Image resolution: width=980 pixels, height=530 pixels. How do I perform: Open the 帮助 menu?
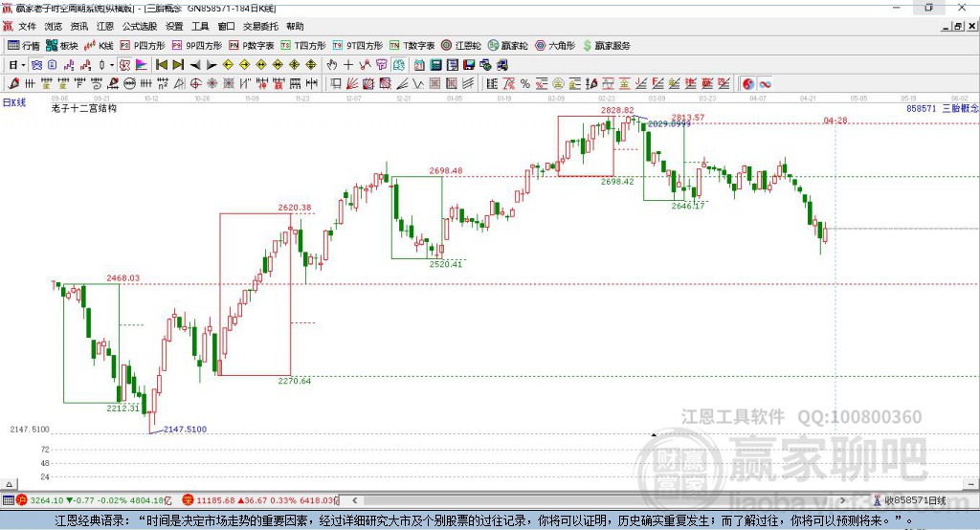click(295, 26)
